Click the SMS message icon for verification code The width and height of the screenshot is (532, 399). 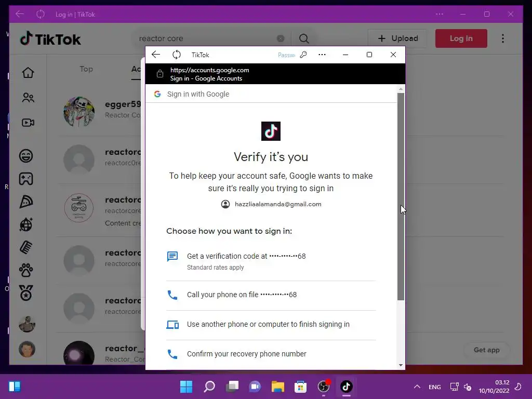tap(172, 257)
